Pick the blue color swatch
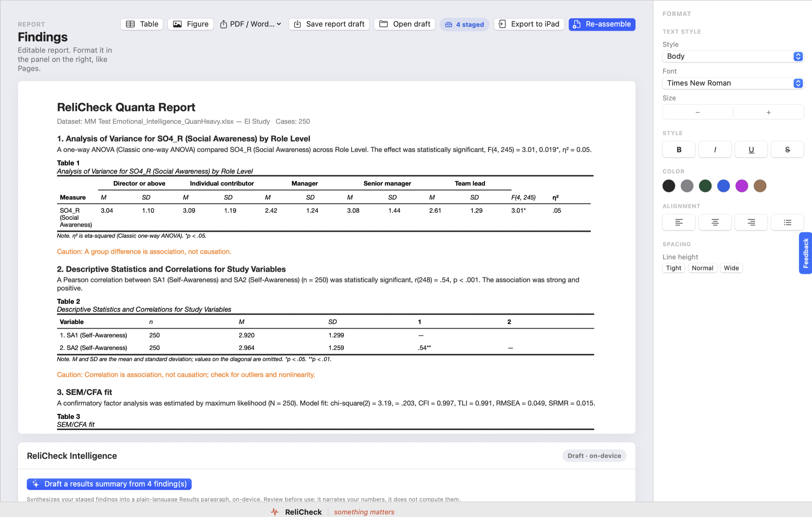Image resolution: width=812 pixels, height=517 pixels. pos(723,186)
